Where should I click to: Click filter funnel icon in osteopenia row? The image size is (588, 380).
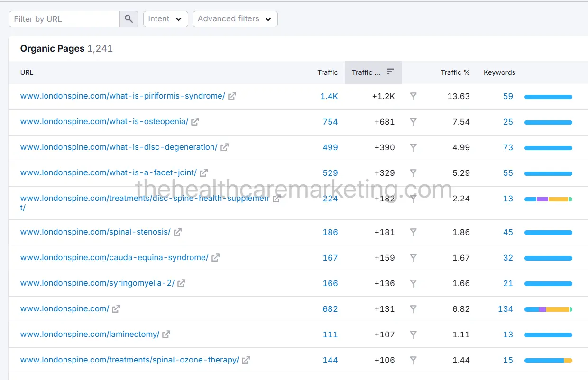tap(413, 122)
